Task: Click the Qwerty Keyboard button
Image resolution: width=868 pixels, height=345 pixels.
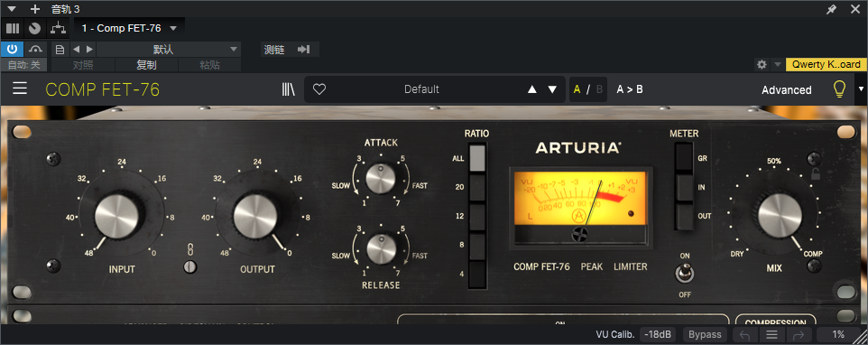Action: [x=826, y=64]
